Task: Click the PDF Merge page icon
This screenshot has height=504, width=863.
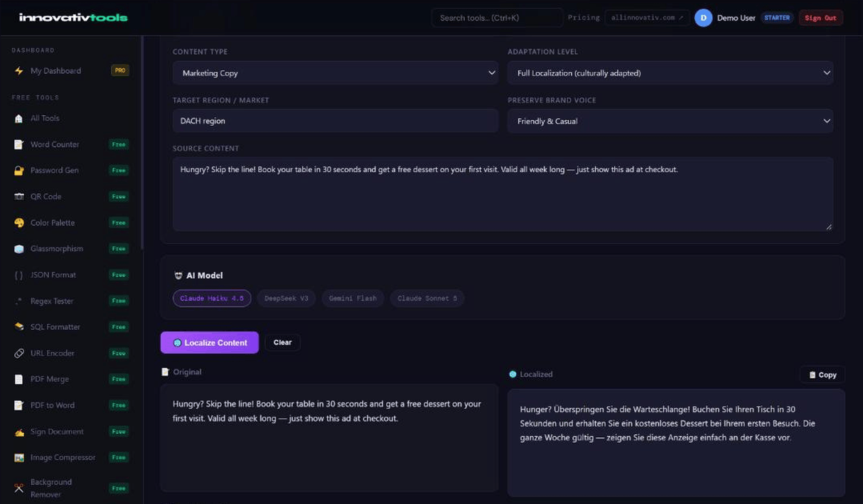Action: [19, 380]
